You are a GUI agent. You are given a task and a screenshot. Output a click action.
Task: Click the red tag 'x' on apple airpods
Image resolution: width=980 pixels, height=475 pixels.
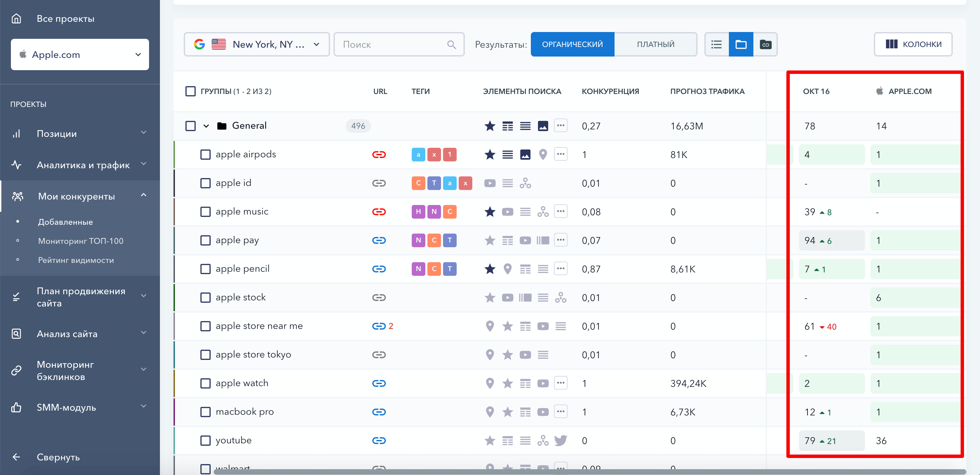click(x=434, y=155)
